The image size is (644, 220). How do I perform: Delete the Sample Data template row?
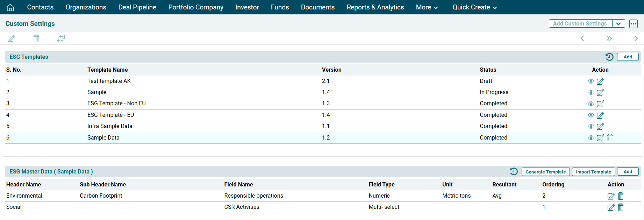point(610,138)
